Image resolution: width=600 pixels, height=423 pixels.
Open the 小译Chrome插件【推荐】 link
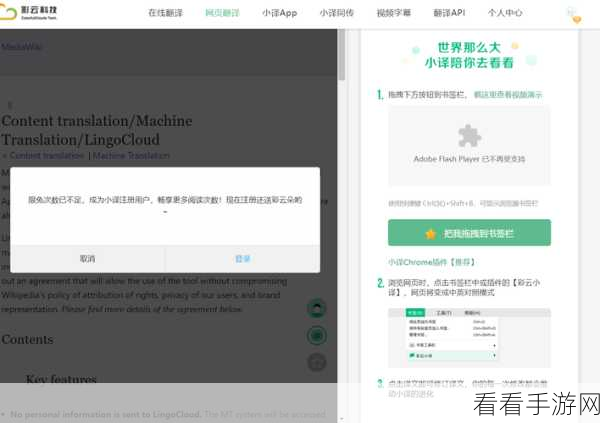pos(432,262)
